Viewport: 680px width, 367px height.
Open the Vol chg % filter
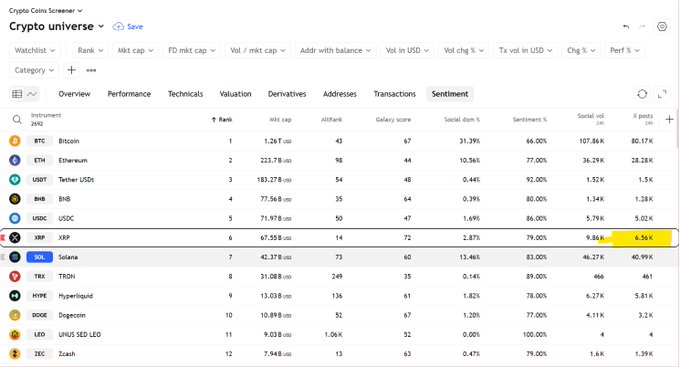(464, 50)
